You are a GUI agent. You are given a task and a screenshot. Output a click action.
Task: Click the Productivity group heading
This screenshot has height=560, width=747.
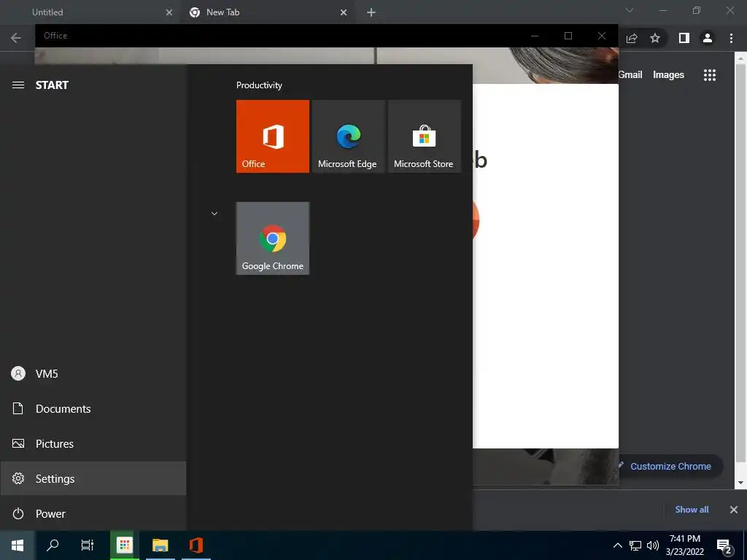[259, 85]
